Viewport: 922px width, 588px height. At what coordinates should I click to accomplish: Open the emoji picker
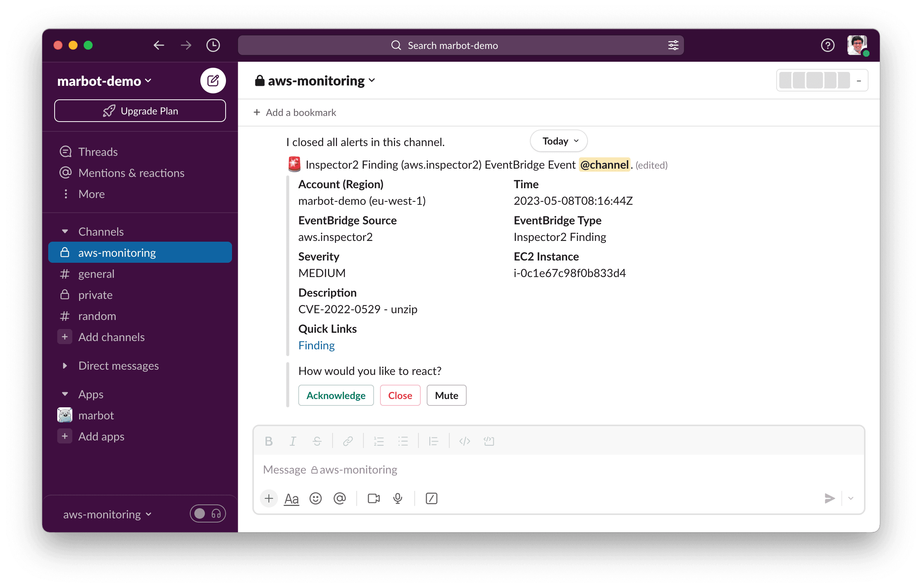click(x=316, y=498)
